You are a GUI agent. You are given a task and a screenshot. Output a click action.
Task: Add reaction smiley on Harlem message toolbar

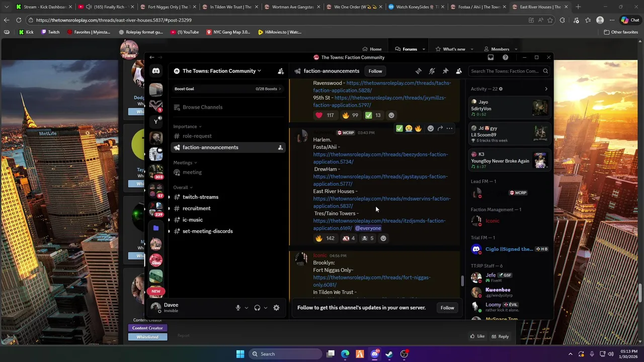(x=430, y=129)
